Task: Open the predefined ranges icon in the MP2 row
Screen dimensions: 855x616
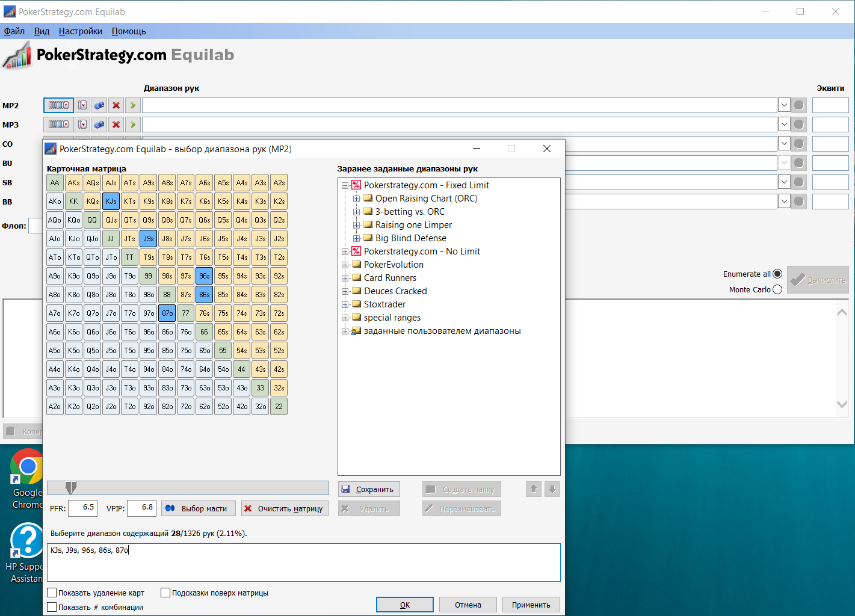Action: pyautogui.click(x=82, y=105)
